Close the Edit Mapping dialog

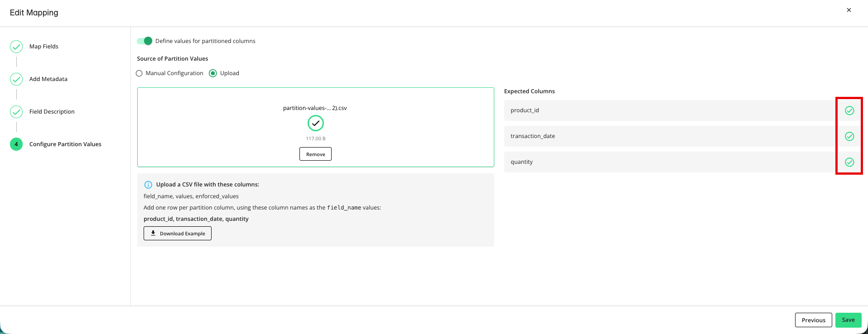[x=849, y=10]
